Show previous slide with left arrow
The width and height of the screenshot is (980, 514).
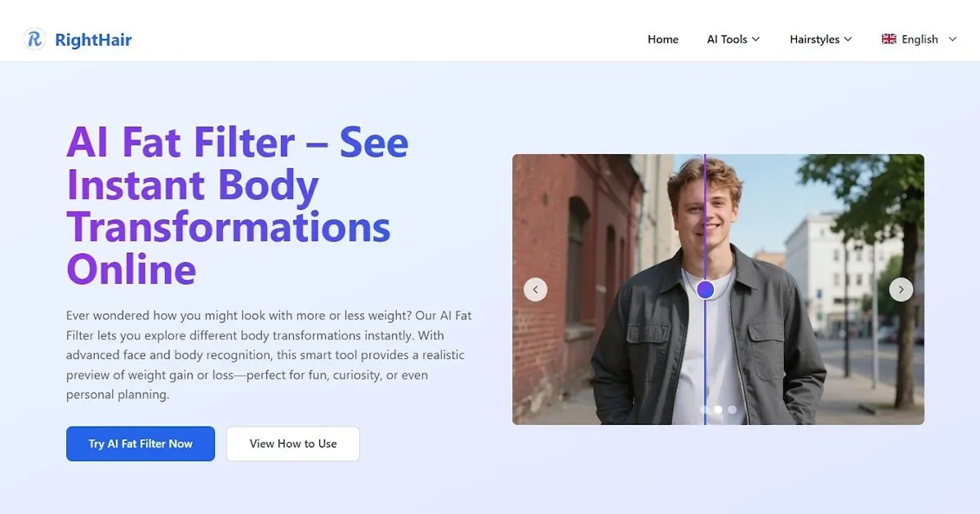click(x=536, y=289)
